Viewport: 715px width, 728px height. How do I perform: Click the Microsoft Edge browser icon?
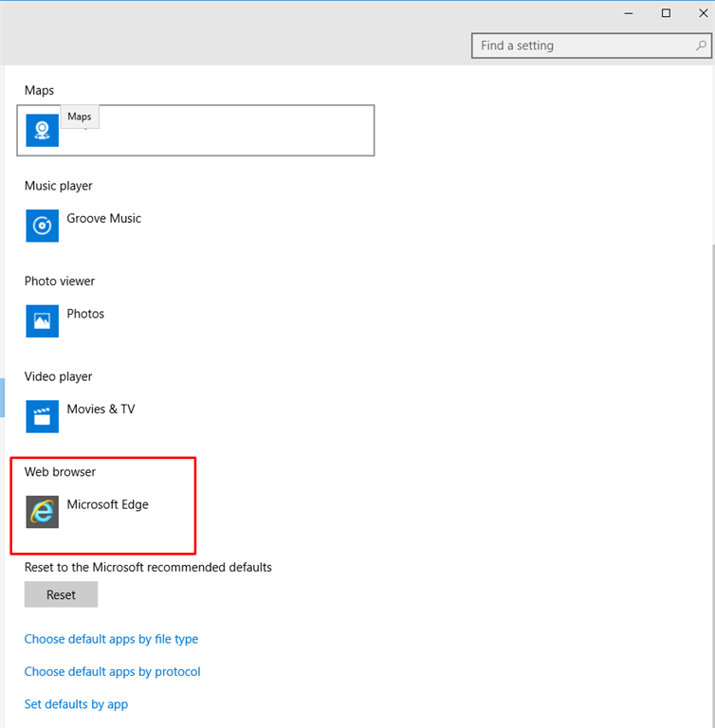click(43, 512)
